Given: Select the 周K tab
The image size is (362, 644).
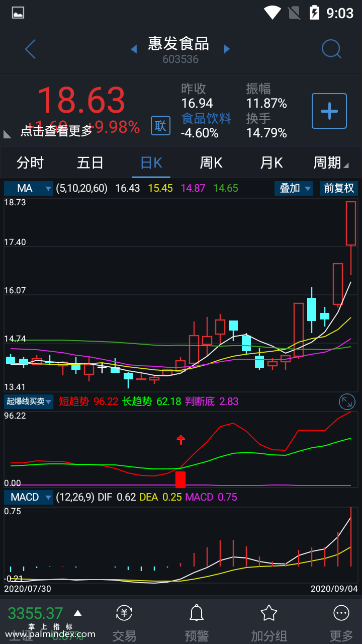Looking at the screenshot, I should (x=211, y=163).
